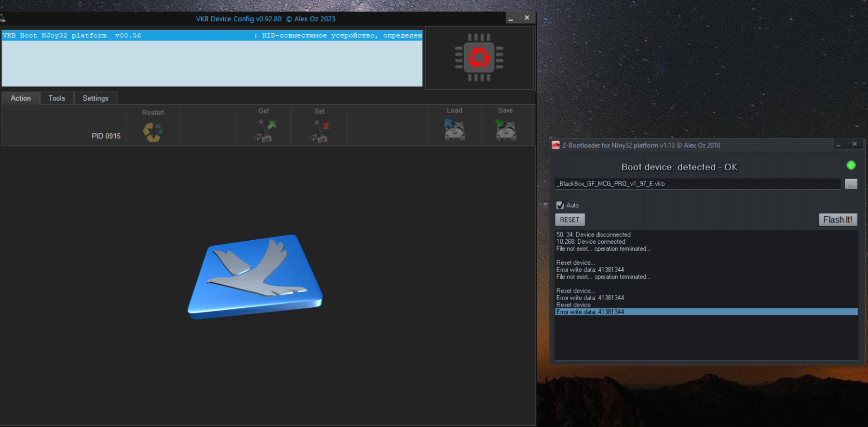Open the Settings tab

point(95,98)
